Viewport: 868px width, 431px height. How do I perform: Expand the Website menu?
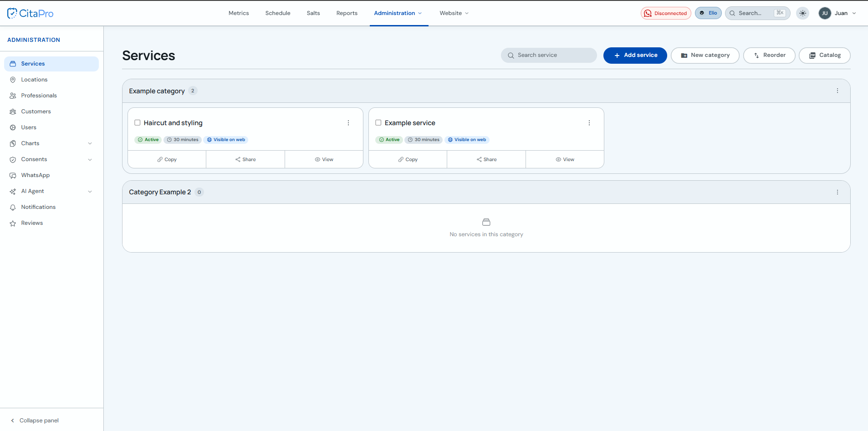454,13
